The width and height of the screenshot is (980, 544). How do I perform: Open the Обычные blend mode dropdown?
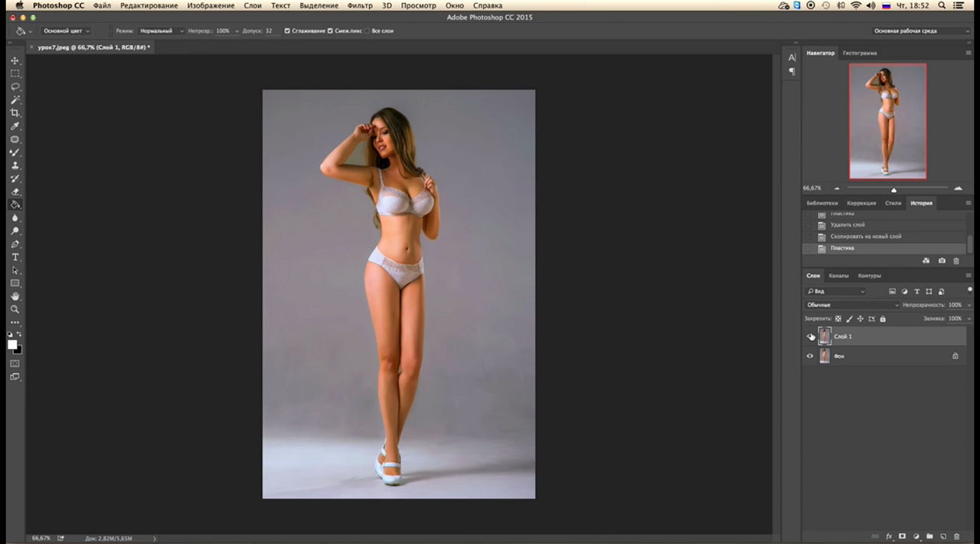tap(852, 305)
